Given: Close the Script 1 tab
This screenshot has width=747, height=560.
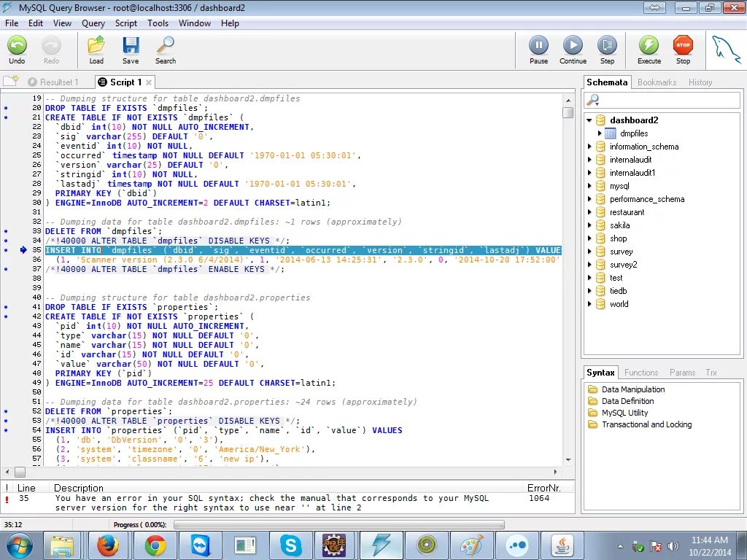Looking at the screenshot, I should click(149, 82).
